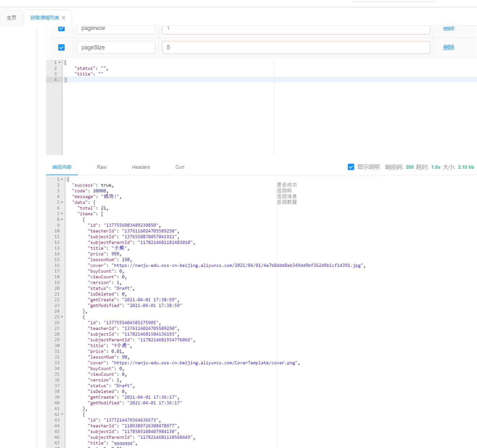Click the "lessonNum": 90 line
The width and height of the screenshot is (477, 448).
click(x=108, y=357)
